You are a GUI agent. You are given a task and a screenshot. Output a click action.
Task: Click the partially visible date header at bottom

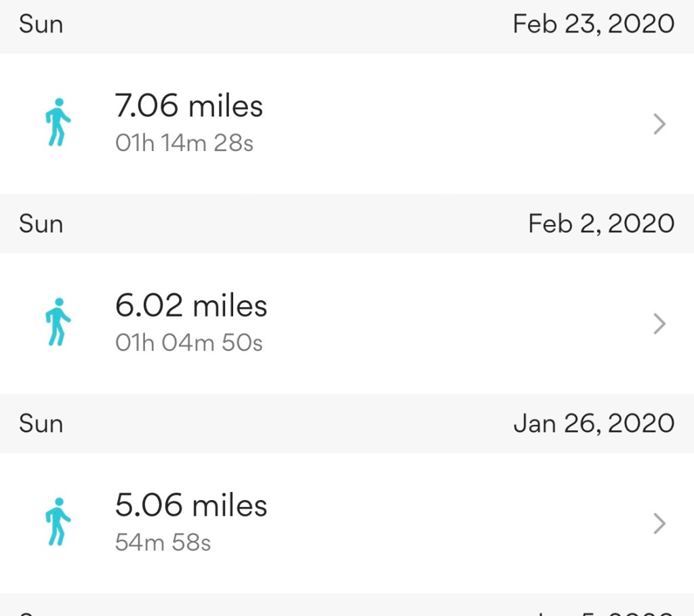point(603,611)
